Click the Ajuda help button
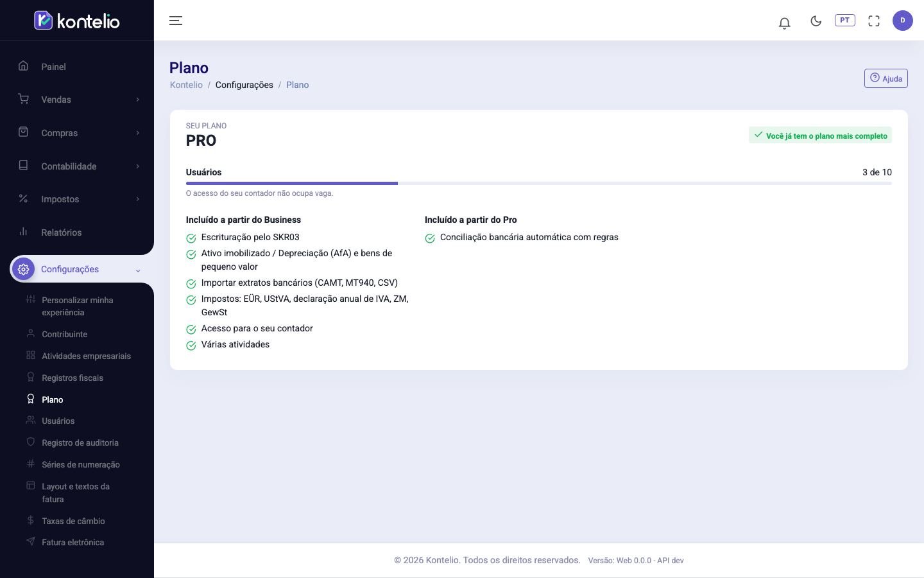924x578 pixels. coord(886,78)
